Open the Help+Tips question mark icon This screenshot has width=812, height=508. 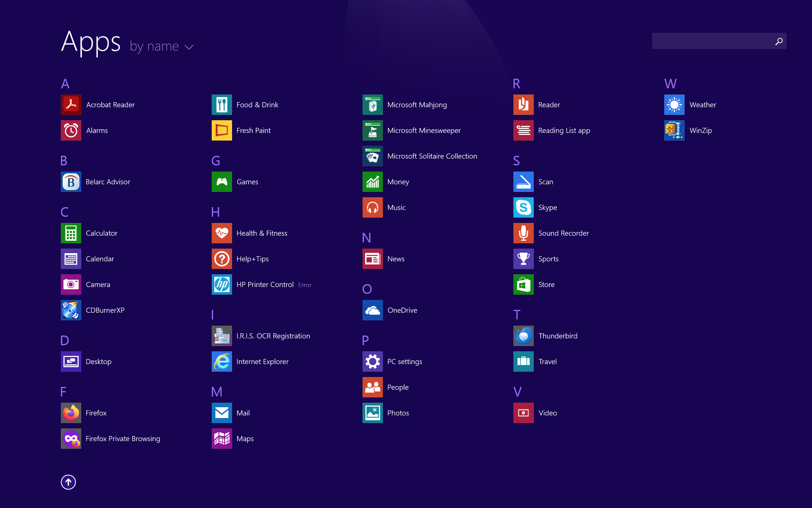pos(222,259)
